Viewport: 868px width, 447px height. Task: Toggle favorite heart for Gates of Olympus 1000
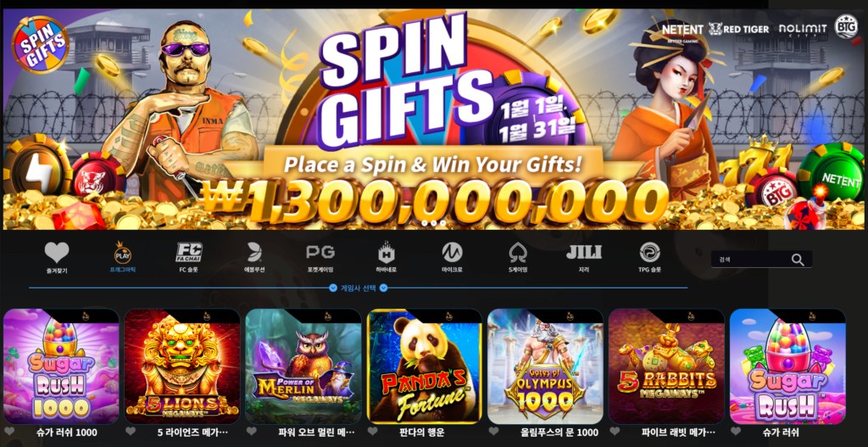(493, 432)
